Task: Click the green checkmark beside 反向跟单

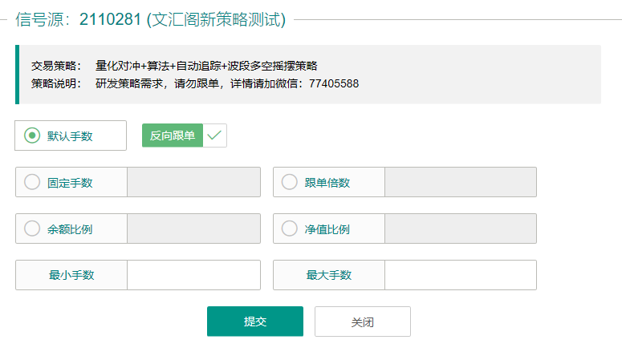Action: click(214, 135)
